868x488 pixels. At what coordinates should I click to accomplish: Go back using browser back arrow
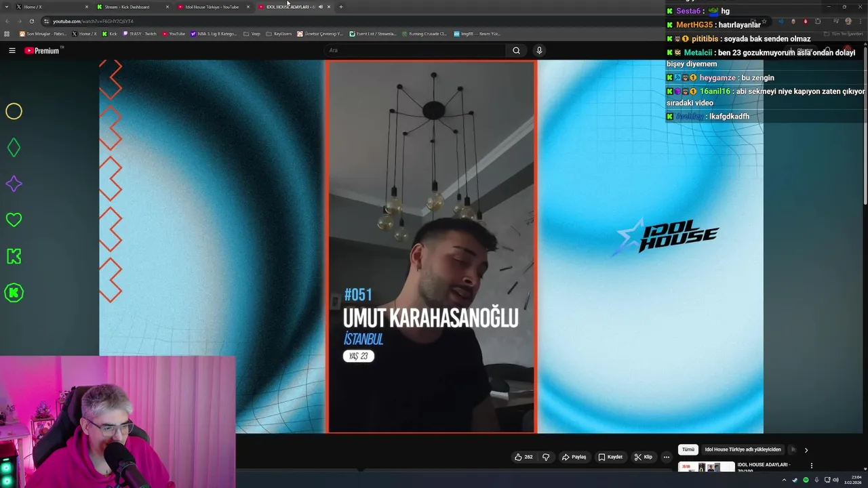pos(7,21)
